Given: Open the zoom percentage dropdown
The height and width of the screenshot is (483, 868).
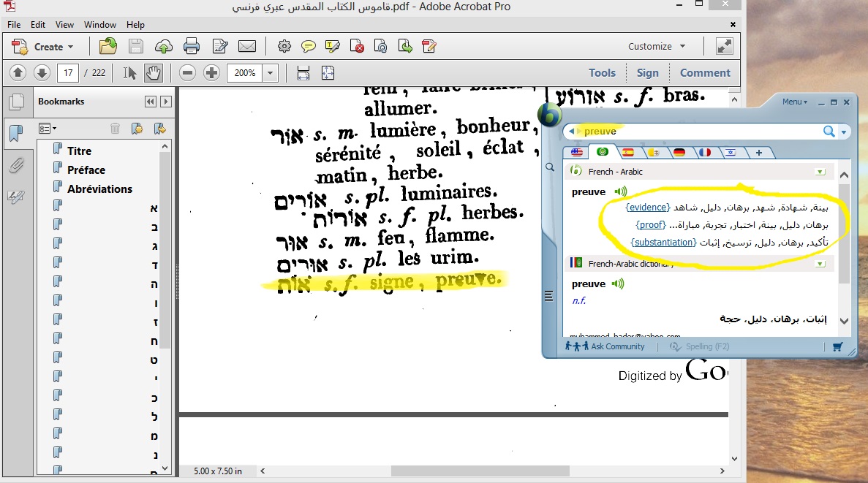Looking at the screenshot, I should [271, 73].
